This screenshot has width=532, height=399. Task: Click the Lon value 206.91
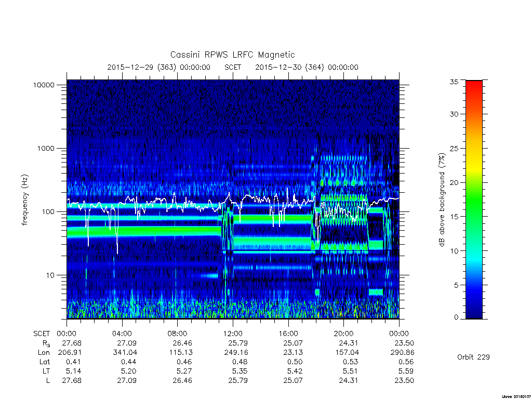70,353
